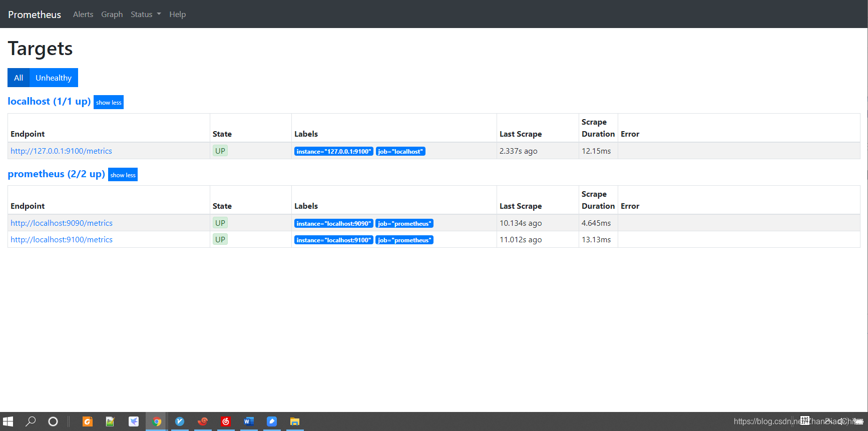The image size is (868, 431).
Task: Click the job="localhost" label badge
Action: 400,152
